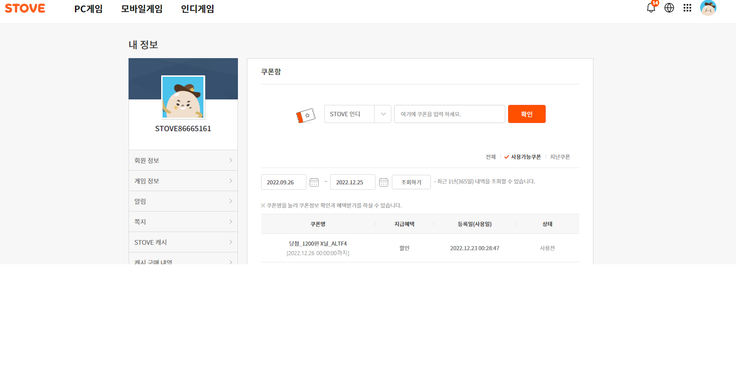
Task: Open the 인디게임 menu
Action: point(198,9)
